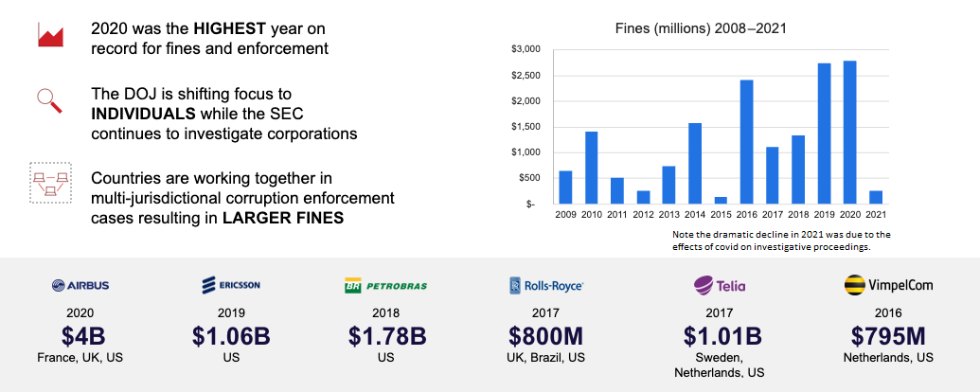Click the year 2016 under VimpelCom
The height and width of the screenshot is (392, 980).
pyautogui.click(x=888, y=313)
